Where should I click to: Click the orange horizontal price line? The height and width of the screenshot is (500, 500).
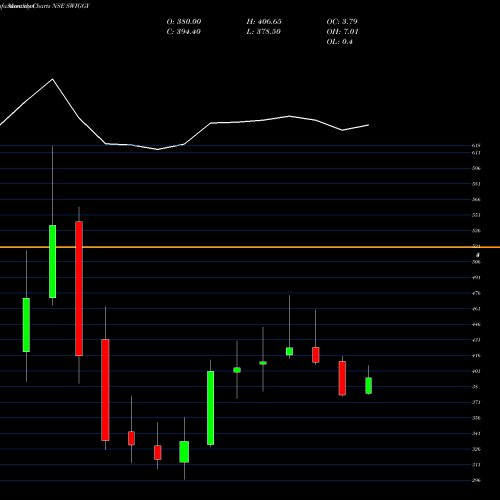(250, 247)
